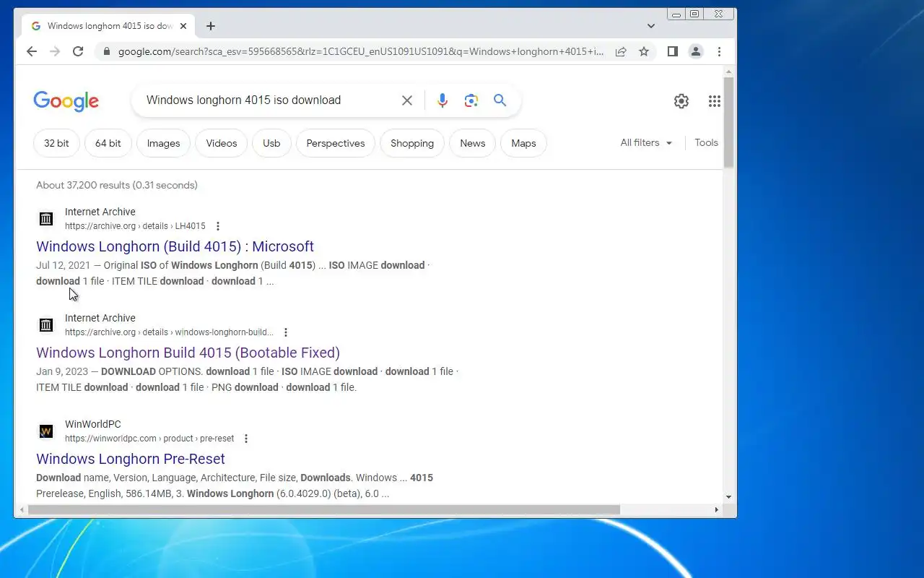Open a new browser tab
The width and height of the screenshot is (924, 578).
click(211, 26)
